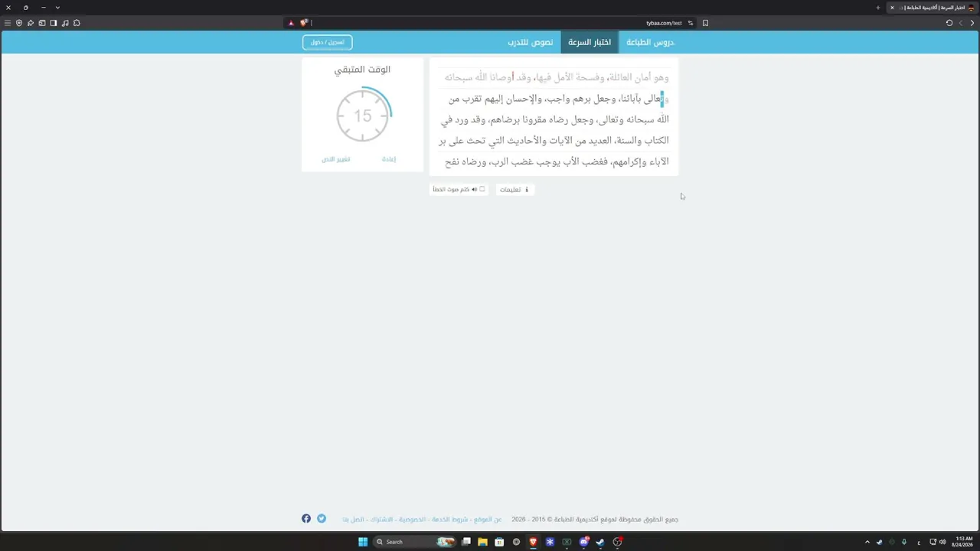Open clock showing 1:13 AM
This screenshot has height=551, width=980.
pyautogui.click(x=962, y=542)
